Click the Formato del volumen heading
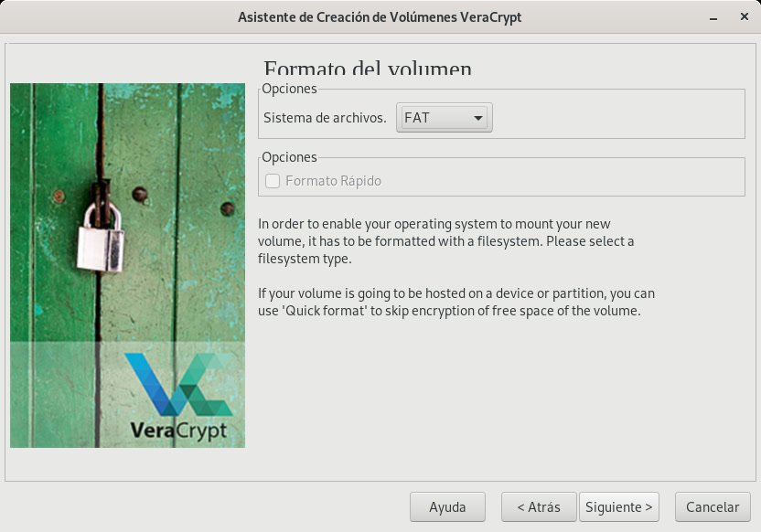The image size is (761, 532). [368, 69]
